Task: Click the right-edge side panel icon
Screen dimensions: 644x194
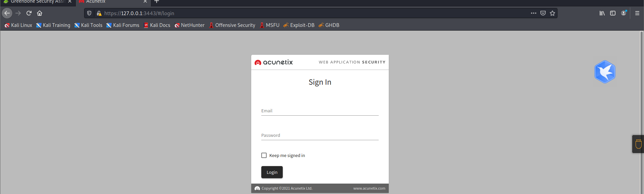Action: point(638,144)
